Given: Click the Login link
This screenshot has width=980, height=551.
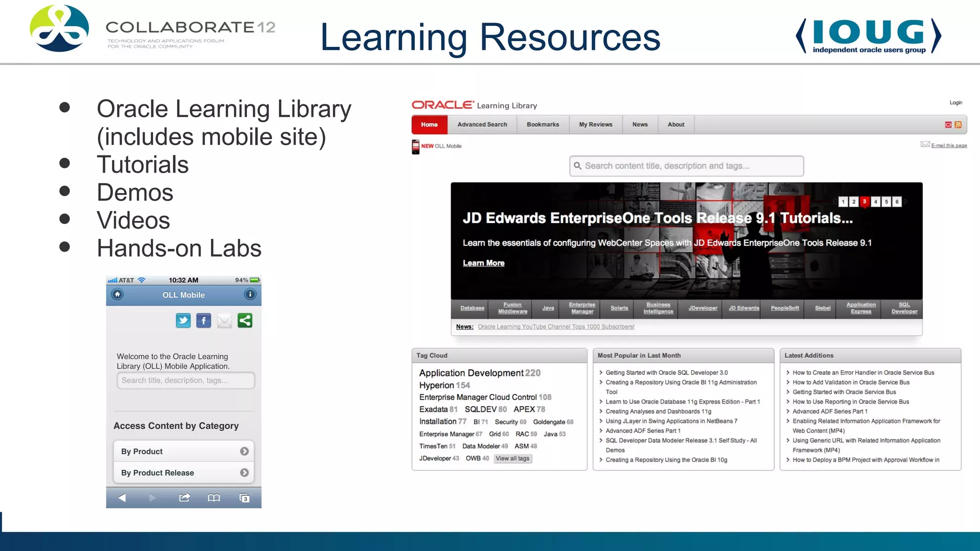Looking at the screenshot, I should [956, 102].
